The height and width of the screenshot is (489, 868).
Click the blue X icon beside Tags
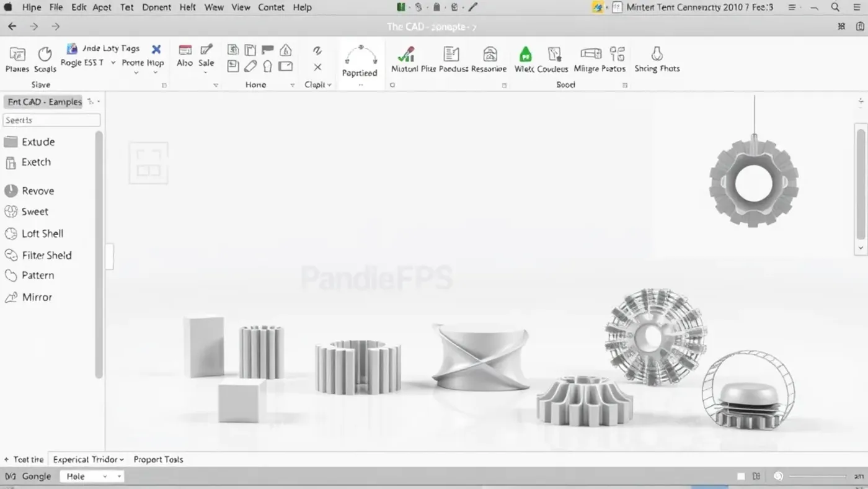tap(156, 49)
